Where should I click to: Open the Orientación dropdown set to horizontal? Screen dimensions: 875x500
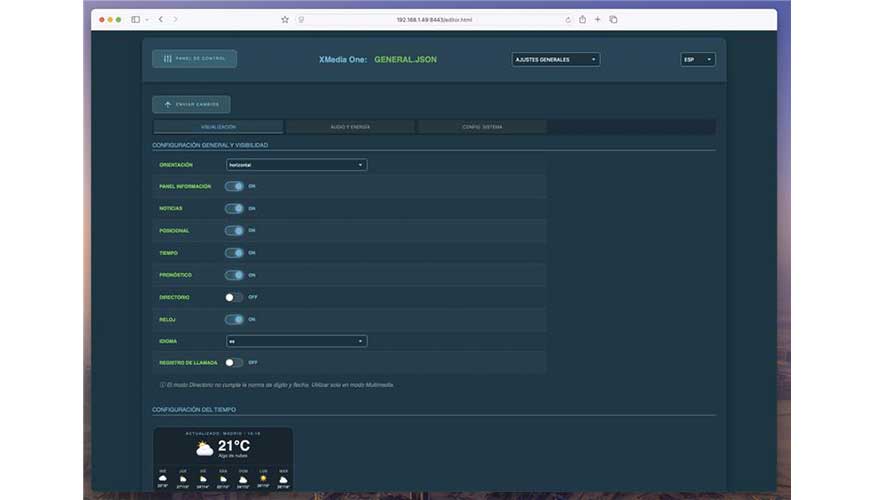click(297, 165)
